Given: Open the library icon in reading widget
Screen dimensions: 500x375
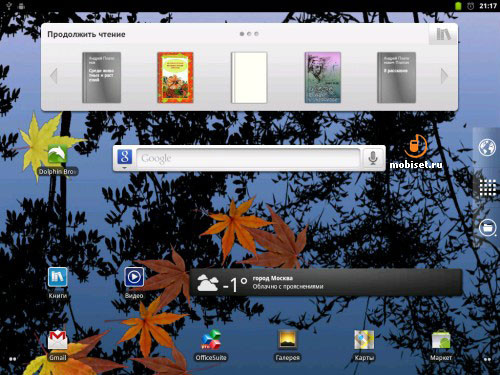Looking at the screenshot, I should 443,34.
